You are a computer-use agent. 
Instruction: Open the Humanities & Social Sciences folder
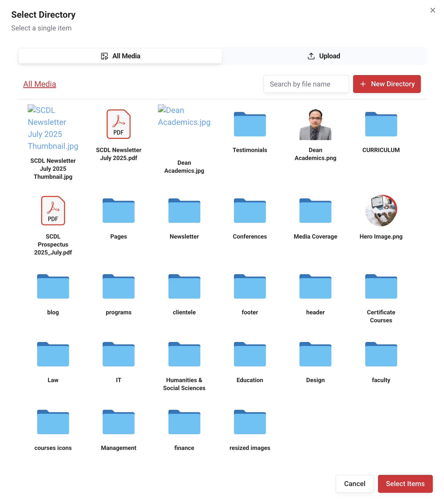point(184,354)
